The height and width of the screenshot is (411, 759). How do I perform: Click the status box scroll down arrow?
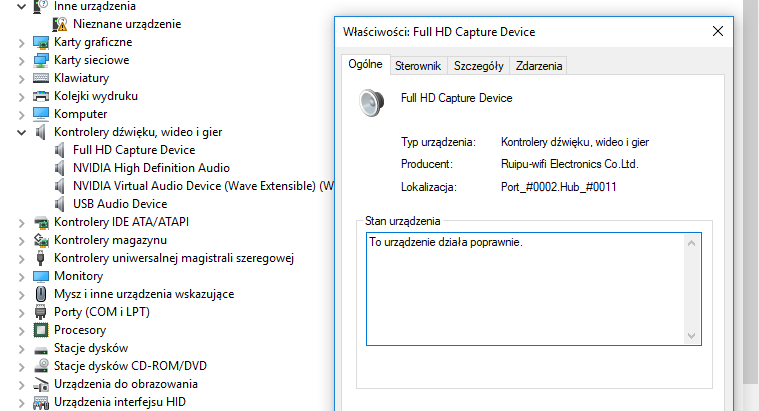[x=691, y=335]
